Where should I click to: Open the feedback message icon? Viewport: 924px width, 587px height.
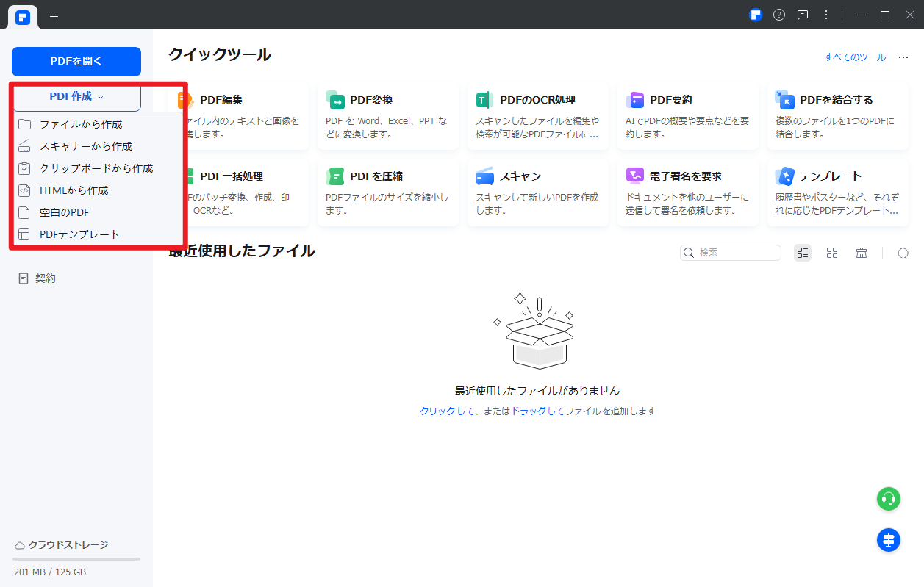(x=803, y=15)
